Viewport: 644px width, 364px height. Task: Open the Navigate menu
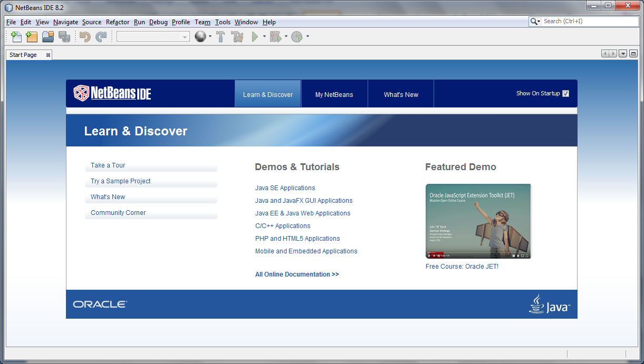point(65,22)
